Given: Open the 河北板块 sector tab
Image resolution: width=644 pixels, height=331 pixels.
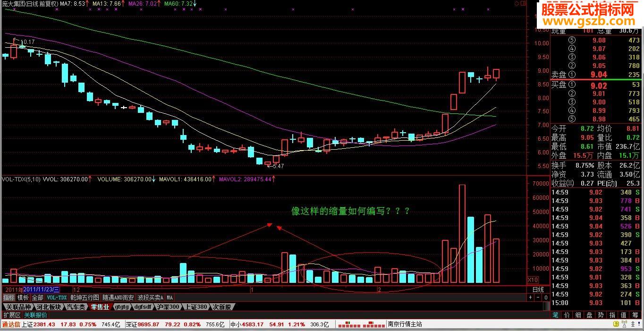Looking at the screenshot, I should tap(49, 307).
